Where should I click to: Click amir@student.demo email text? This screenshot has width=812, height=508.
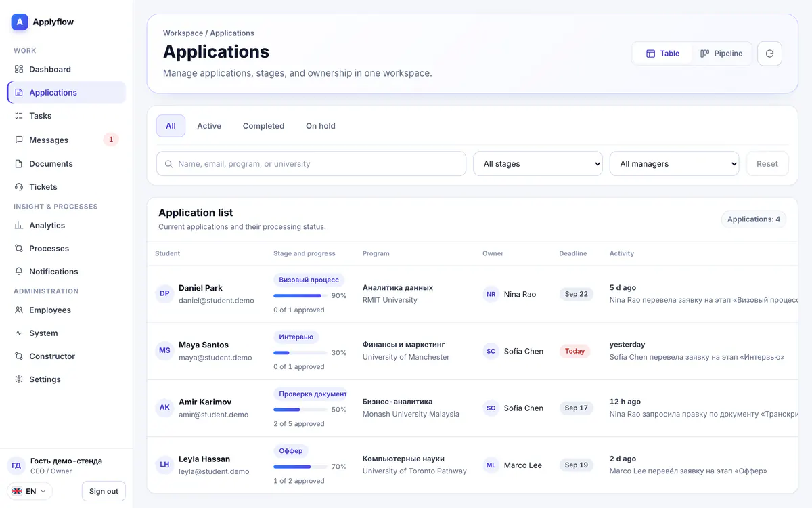[214, 415]
